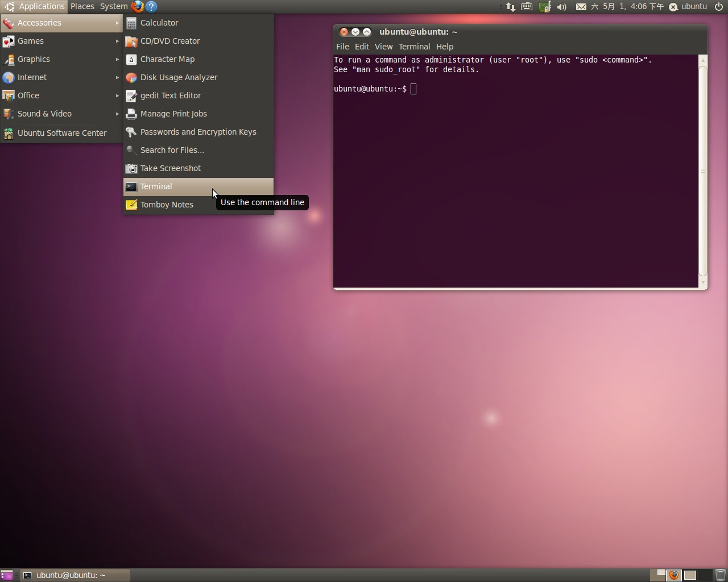Viewport: 728px width, 582px height.
Task: Expand the Graphics submenu
Action: pyautogui.click(x=61, y=59)
